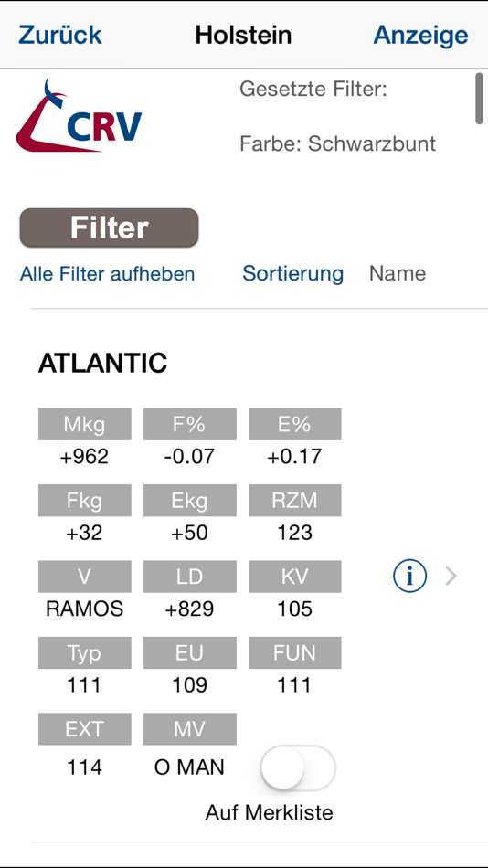Screen dimensions: 488x868
Task: Tap the EXT score label
Action: (x=85, y=729)
